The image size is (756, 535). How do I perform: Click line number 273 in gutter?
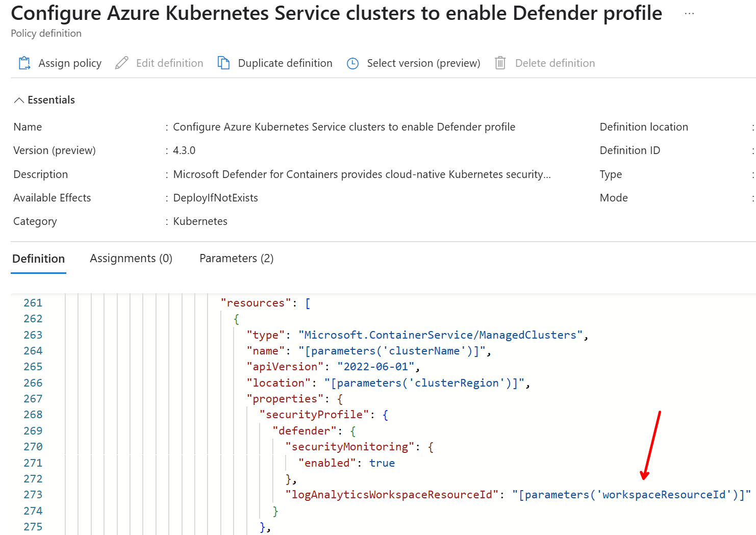(33, 495)
